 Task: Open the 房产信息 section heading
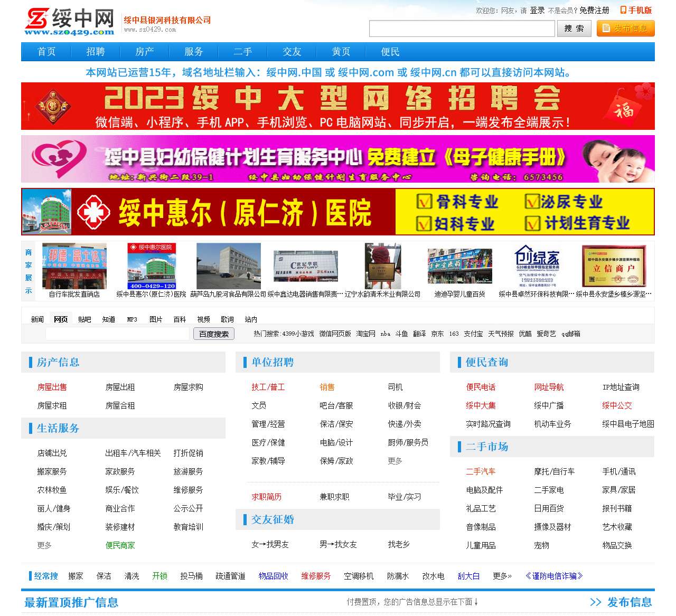pyautogui.click(x=58, y=362)
